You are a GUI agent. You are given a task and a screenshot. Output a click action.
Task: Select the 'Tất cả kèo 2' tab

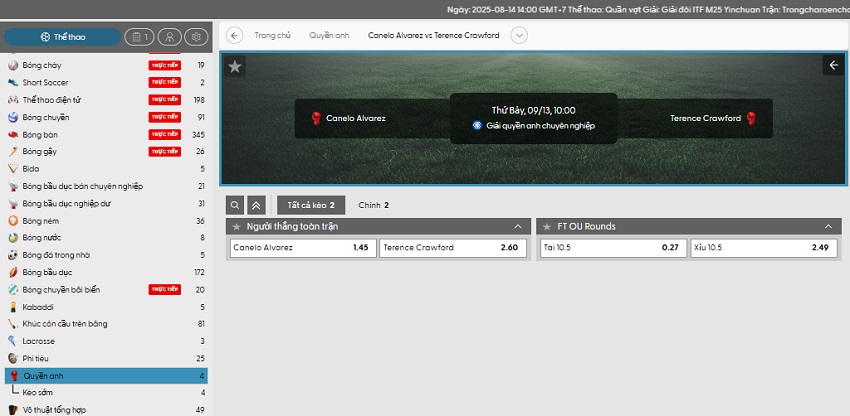[311, 205]
